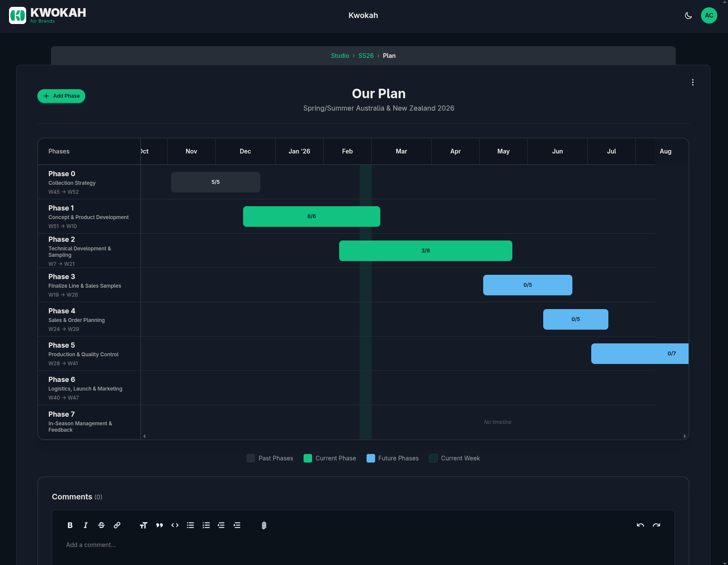
Task: Click the Comments (0) heading
Action: (77, 497)
